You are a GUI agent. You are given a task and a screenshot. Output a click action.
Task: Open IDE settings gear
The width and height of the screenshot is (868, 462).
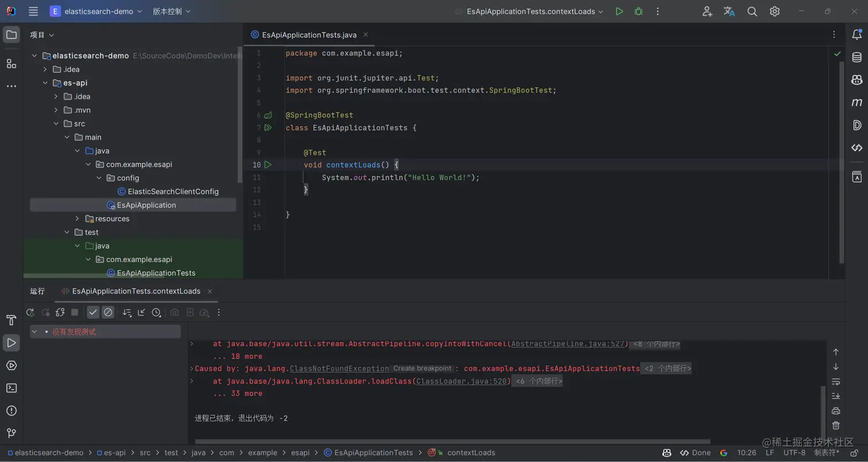tap(774, 11)
